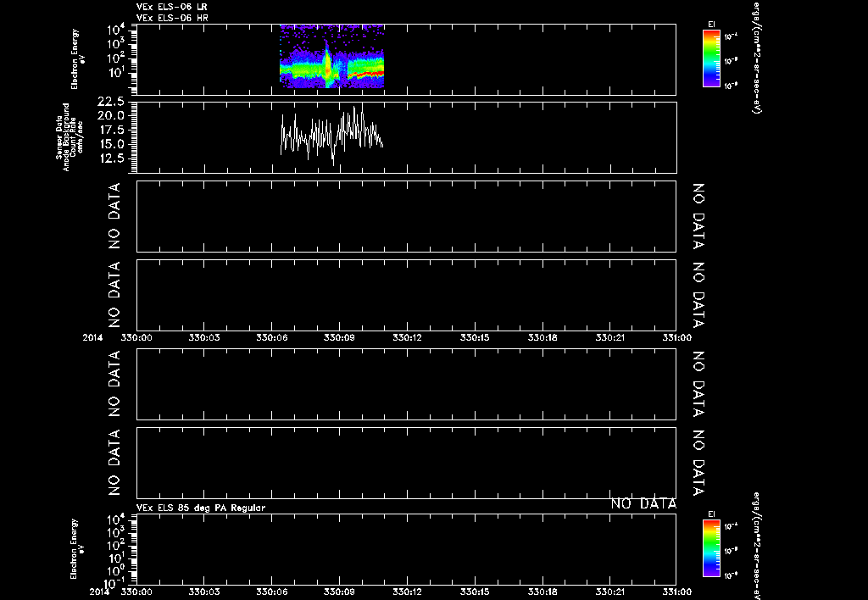Select the '15.0' y-axis tick label
The image size is (868, 600).
pyautogui.click(x=111, y=144)
